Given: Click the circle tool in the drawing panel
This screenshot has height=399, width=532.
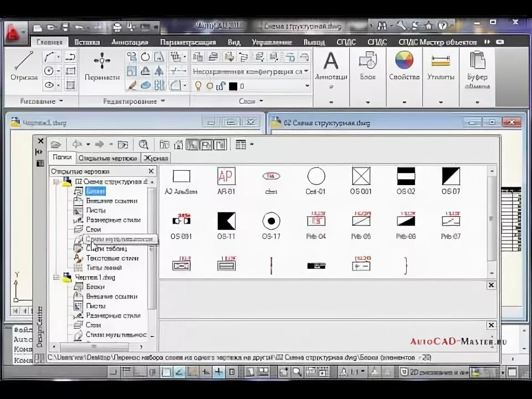Looking at the screenshot, I should tap(49, 71).
